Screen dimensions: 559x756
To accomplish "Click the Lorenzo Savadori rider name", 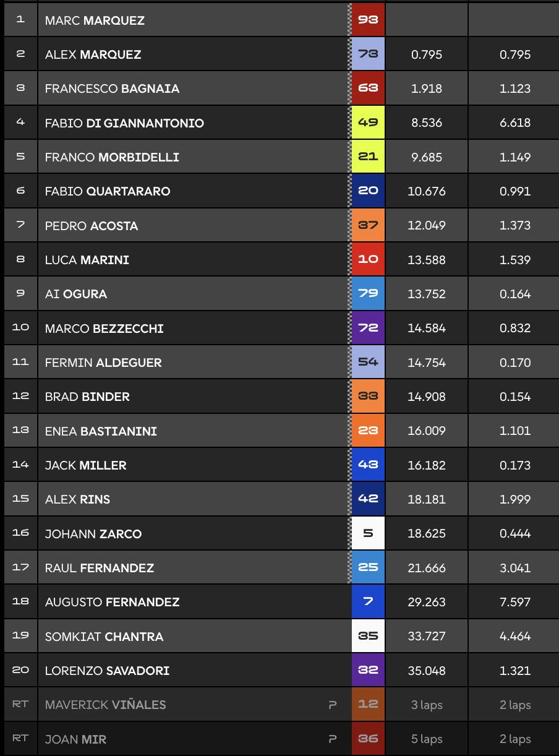I will coord(107,671).
